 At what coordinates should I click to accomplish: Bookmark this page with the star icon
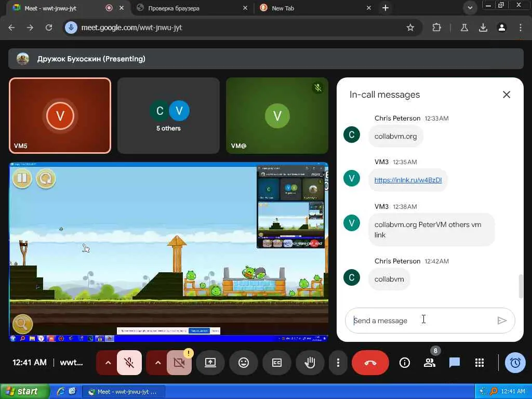pos(410,28)
